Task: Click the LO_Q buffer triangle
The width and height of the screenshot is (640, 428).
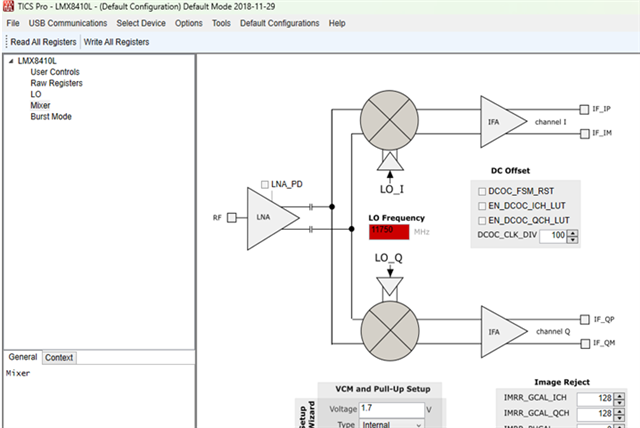Action: [x=390, y=286]
